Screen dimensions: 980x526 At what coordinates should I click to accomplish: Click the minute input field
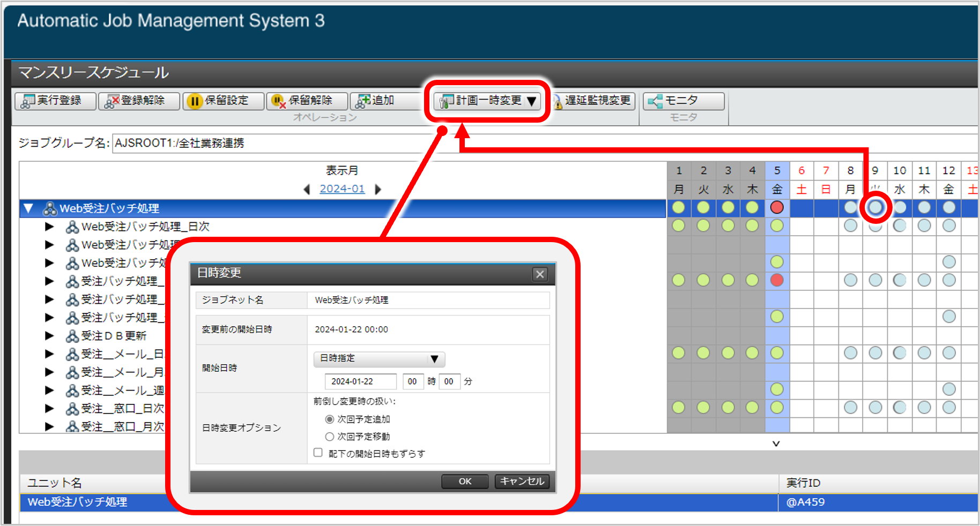pyautogui.click(x=449, y=381)
